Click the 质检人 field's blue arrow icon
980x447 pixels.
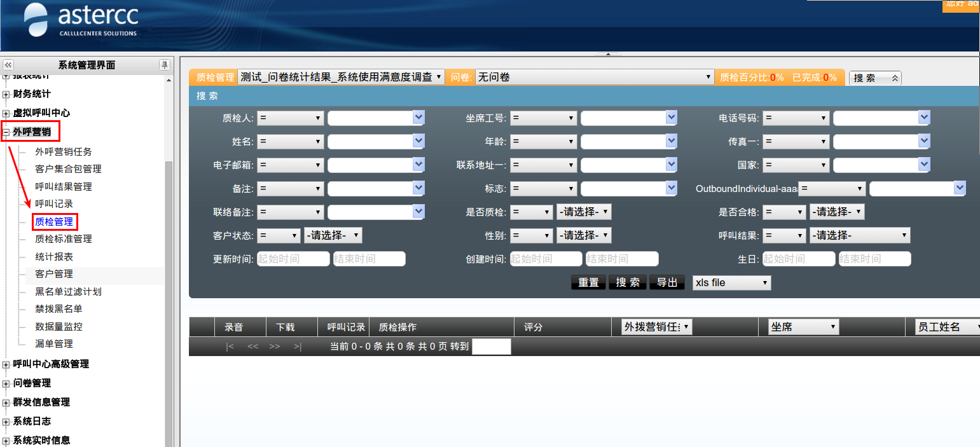(x=418, y=118)
